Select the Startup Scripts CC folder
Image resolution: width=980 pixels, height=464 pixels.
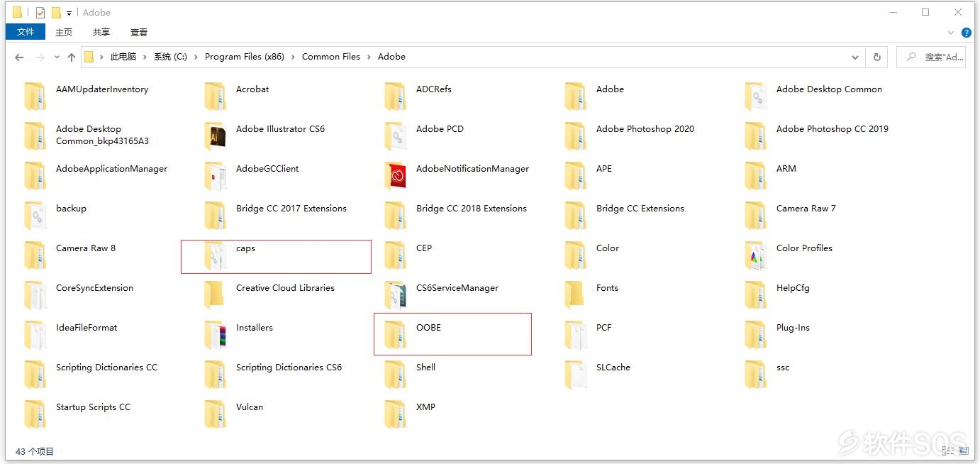[93, 407]
